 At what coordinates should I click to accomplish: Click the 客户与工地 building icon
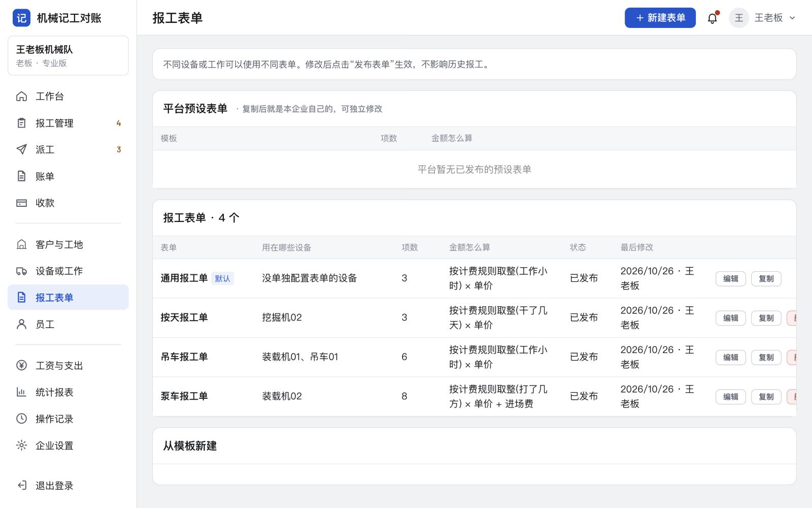tap(21, 244)
